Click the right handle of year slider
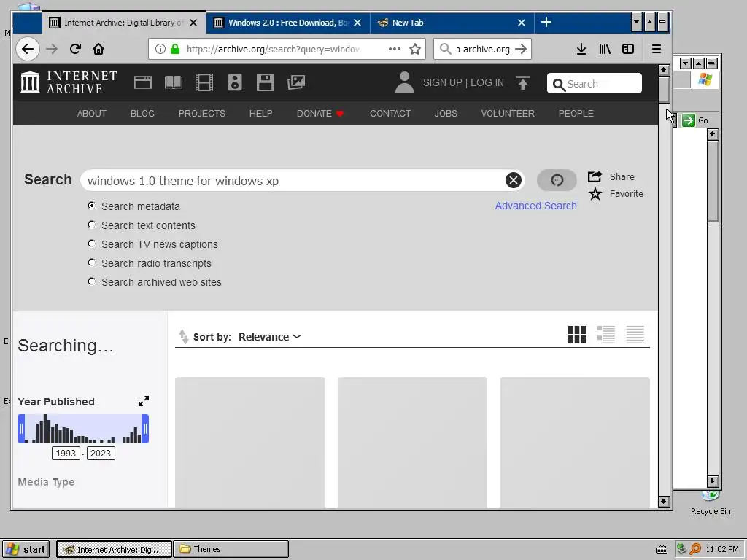The image size is (747, 560). [x=145, y=429]
